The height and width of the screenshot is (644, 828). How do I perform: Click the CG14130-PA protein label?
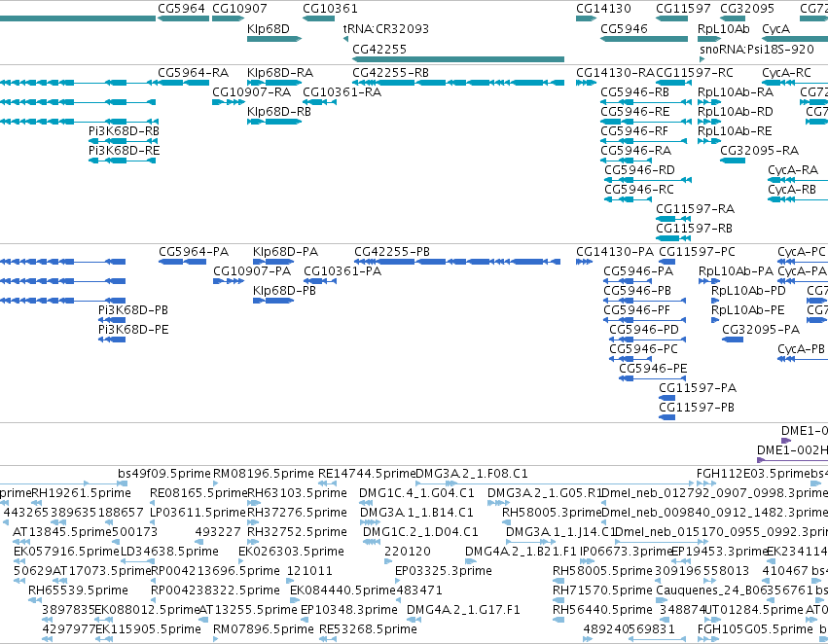(x=615, y=252)
